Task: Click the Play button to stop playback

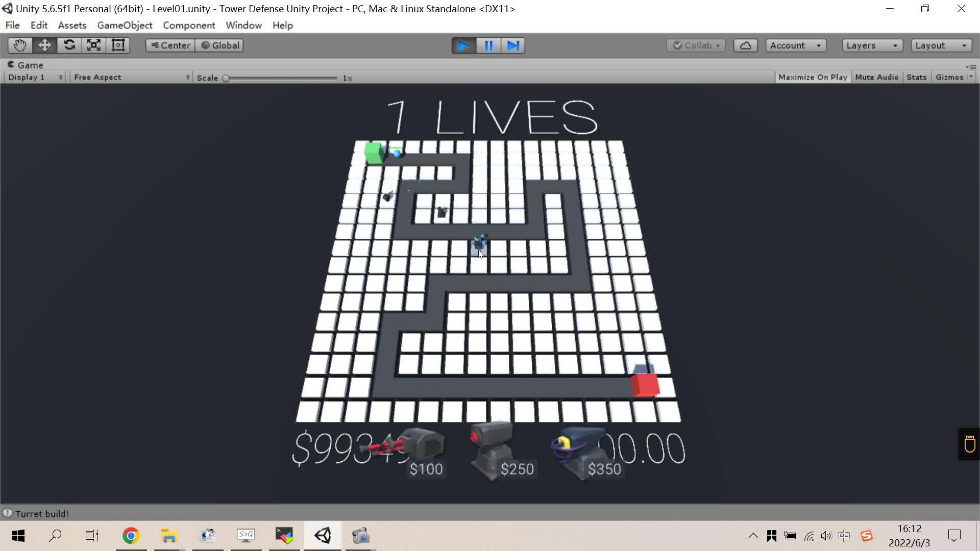Action: pyautogui.click(x=463, y=46)
